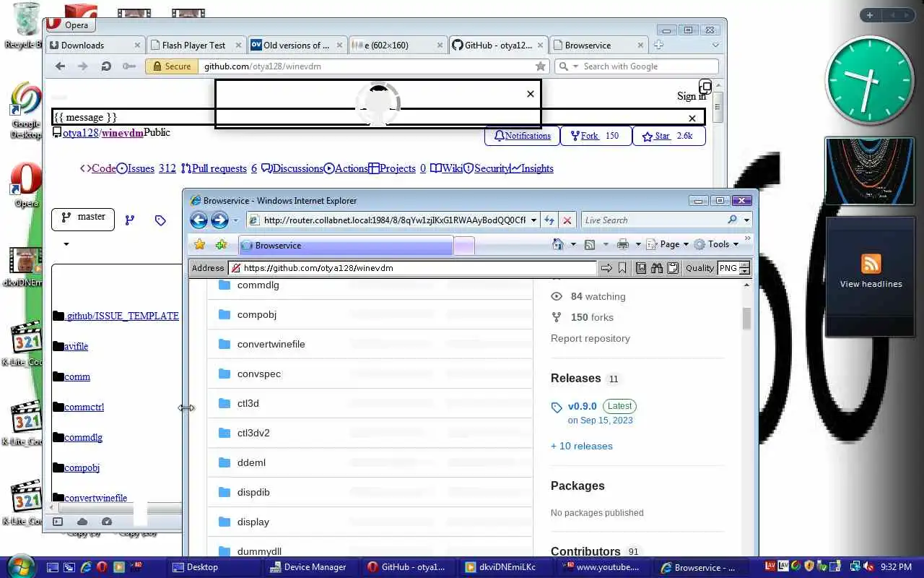Screen dimensions: 924x578
Task: Bookmark page with Opera star icon
Action: tap(539, 66)
